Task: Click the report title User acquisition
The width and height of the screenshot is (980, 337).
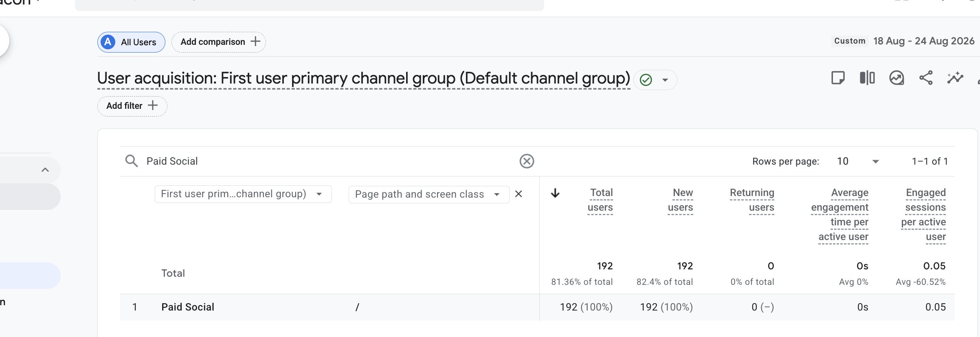Action: pyautogui.click(x=364, y=78)
